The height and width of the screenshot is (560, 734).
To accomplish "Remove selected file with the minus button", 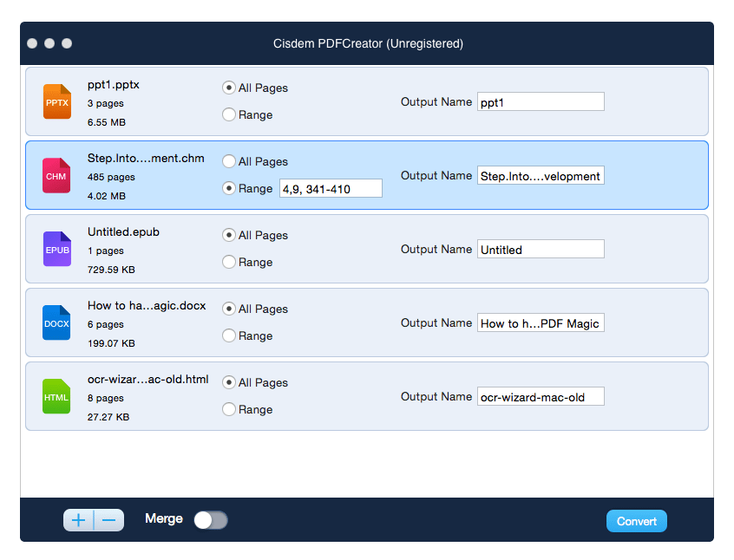I will pos(109,520).
